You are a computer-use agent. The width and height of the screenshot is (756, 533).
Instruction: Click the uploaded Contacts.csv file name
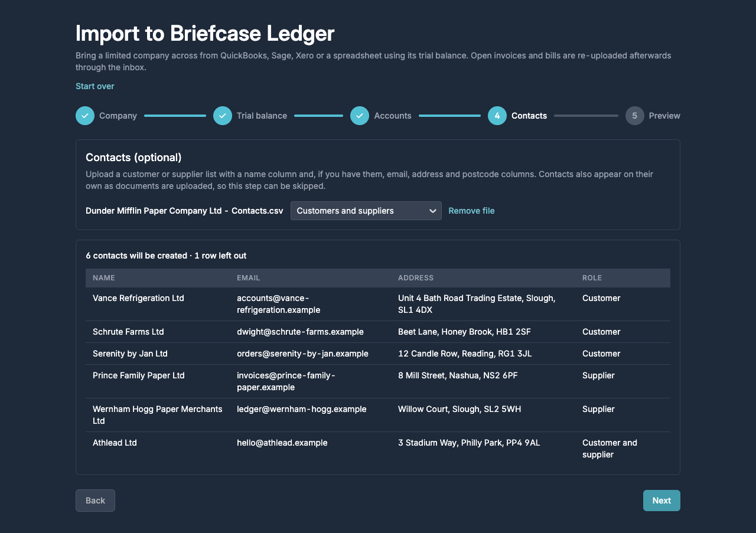click(x=184, y=211)
